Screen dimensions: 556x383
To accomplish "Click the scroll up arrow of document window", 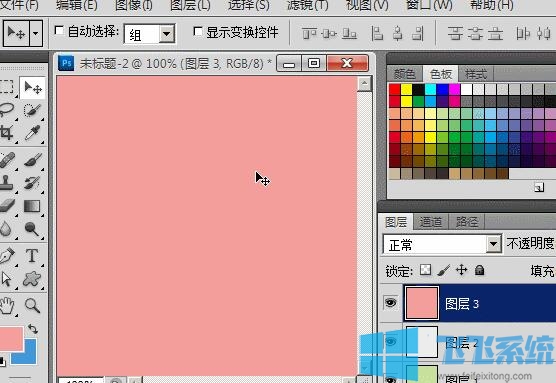I will tap(364, 84).
